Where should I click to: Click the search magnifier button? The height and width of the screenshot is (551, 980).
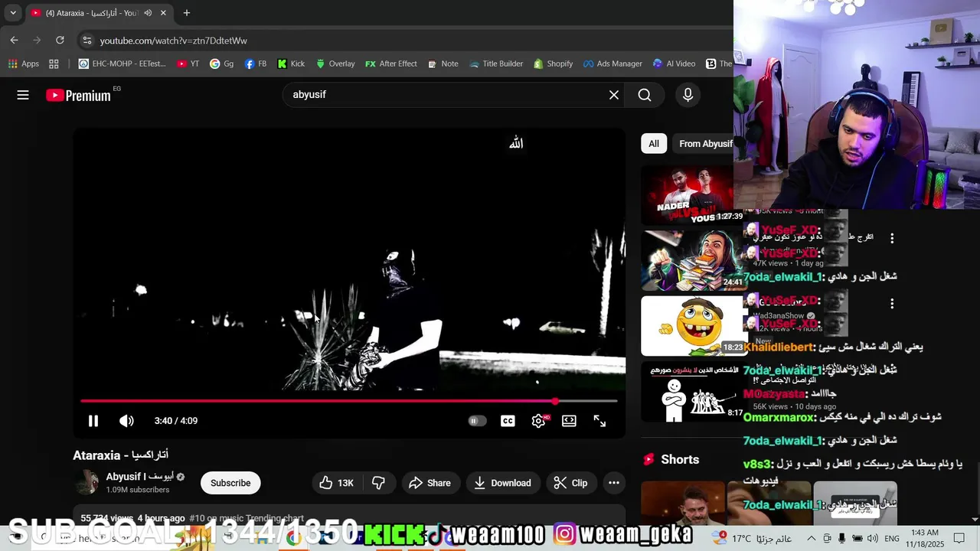645,95
